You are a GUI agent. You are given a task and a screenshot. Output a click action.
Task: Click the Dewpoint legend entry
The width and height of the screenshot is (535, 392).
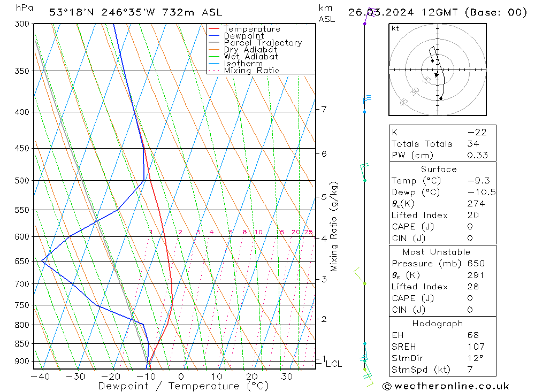click(244, 36)
